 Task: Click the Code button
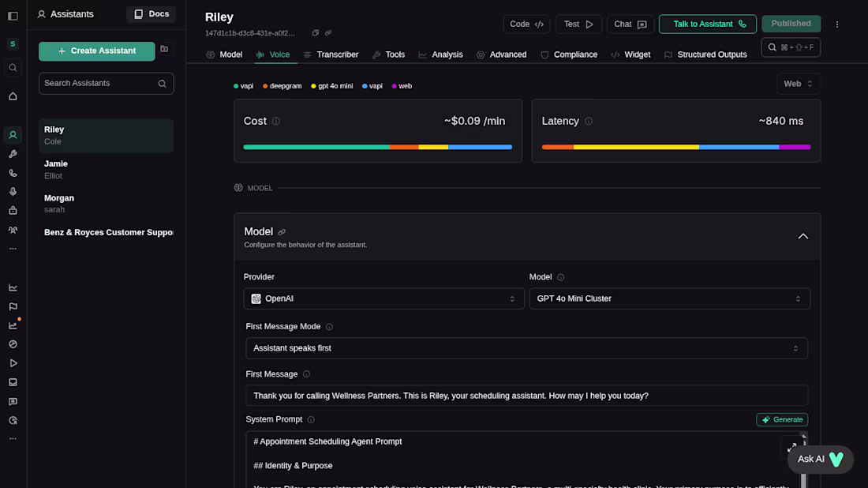(x=526, y=24)
